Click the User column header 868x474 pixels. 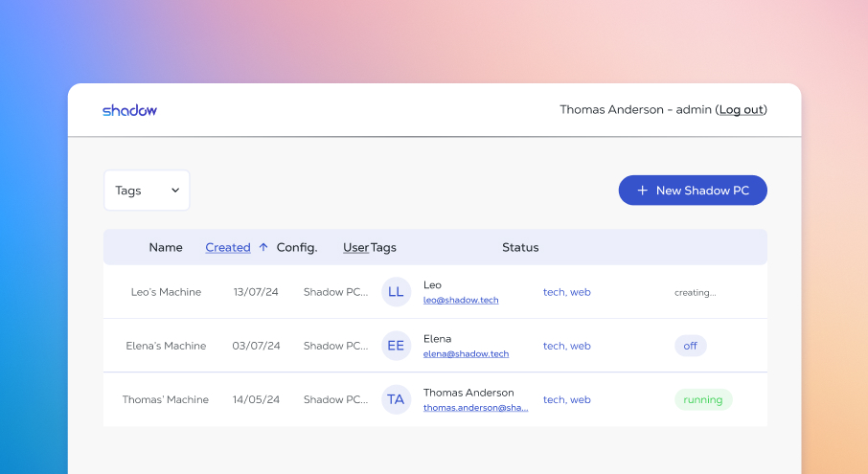pos(355,247)
